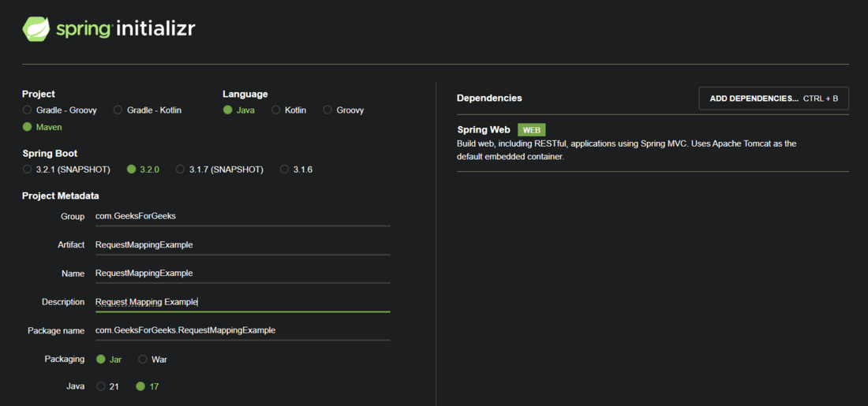Select Spring Boot version 3.2.0
The image size is (868, 406).
(143, 169)
